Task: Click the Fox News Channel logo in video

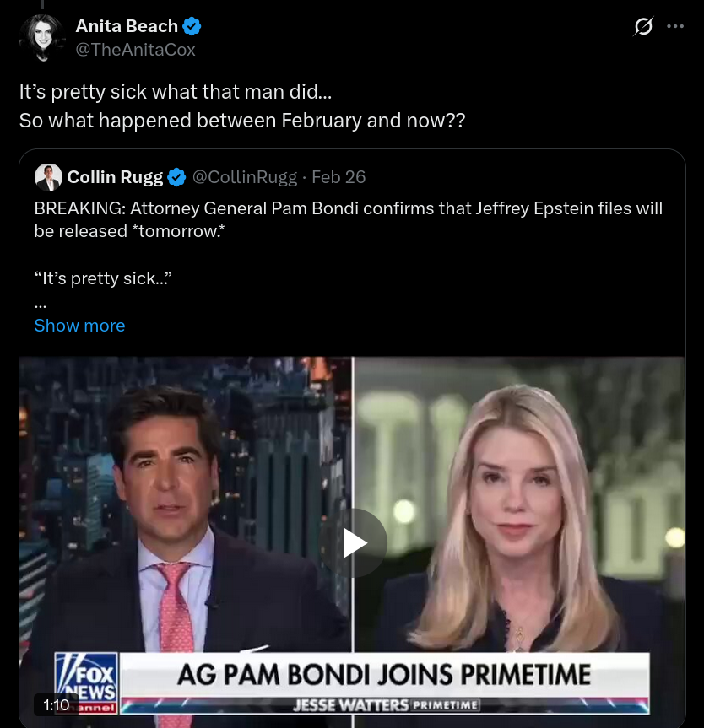Action: [86, 682]
